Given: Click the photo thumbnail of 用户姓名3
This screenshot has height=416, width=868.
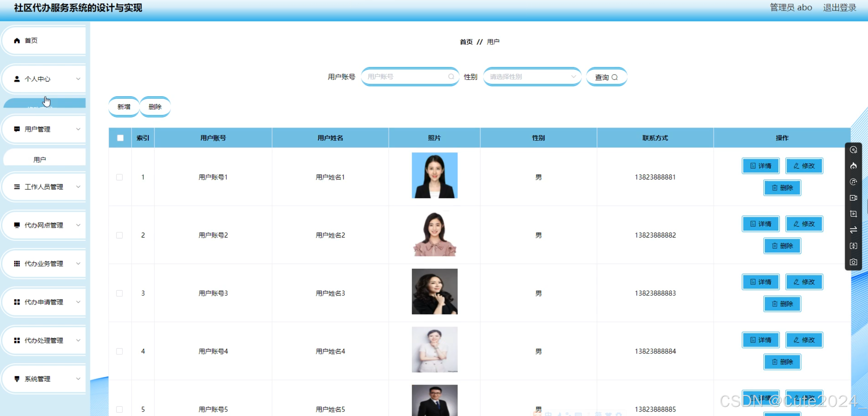Looking at the screenshot, I should (434, 292).
